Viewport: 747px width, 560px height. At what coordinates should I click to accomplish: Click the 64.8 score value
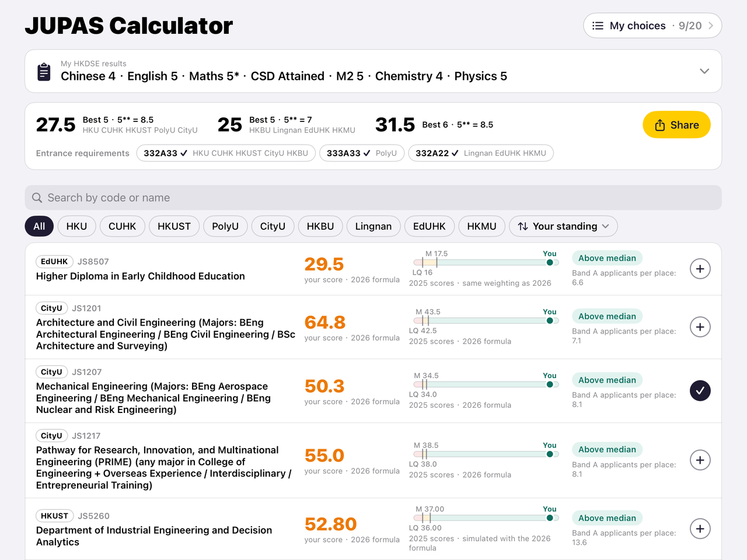(x=325, y=322)
